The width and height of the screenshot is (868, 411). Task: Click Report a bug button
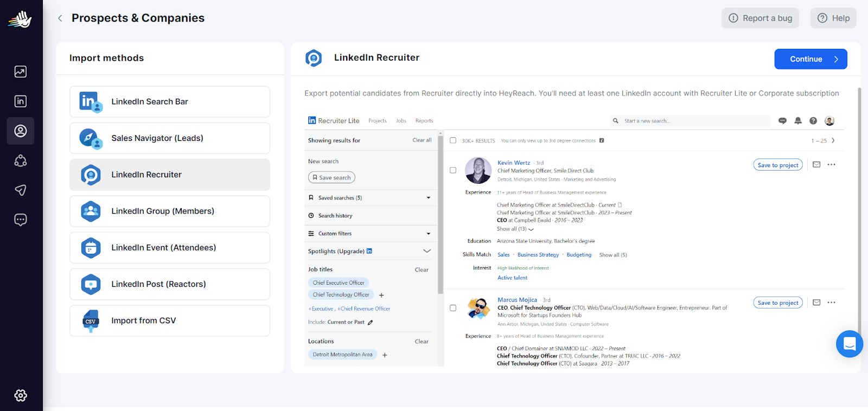760,18
